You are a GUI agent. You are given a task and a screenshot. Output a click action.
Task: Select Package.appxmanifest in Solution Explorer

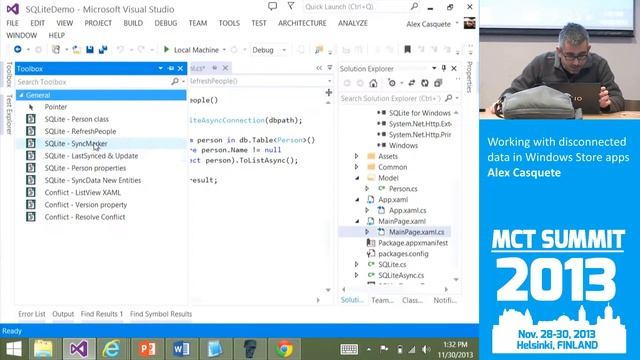point(413,243)
